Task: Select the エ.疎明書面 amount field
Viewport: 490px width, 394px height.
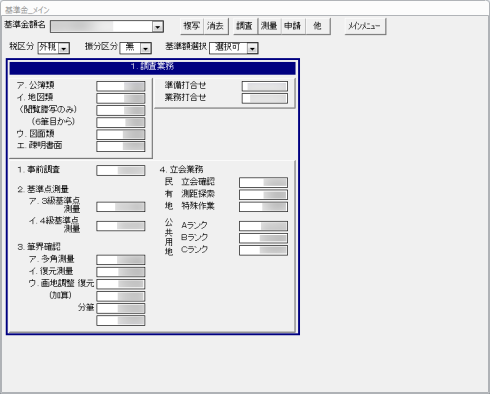Action: coord(121,146)
